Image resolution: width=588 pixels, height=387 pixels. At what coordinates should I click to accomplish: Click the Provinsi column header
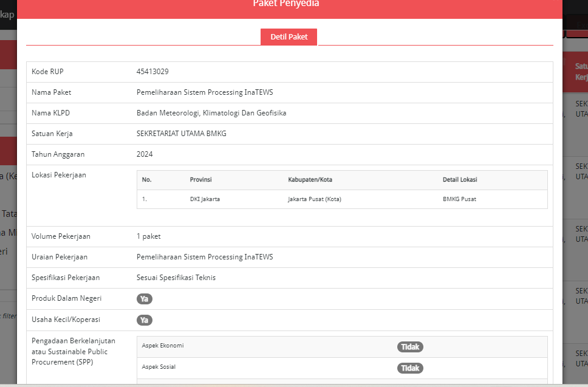200,180
